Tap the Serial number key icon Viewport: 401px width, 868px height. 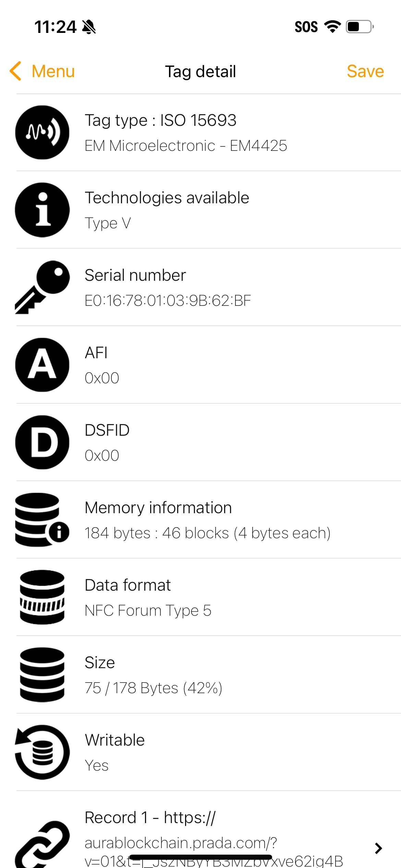coord(42,287)
